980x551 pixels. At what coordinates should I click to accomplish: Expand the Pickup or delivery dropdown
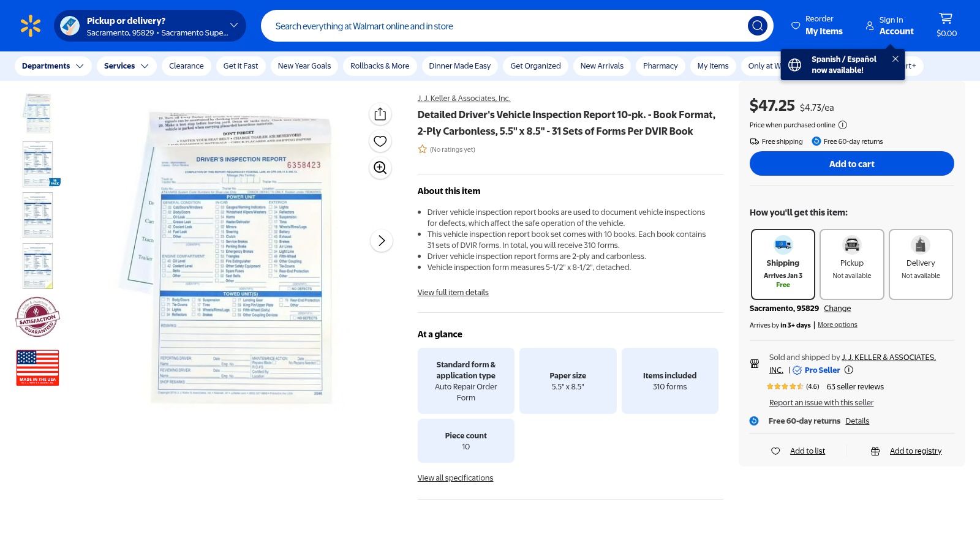pos(150,26)
